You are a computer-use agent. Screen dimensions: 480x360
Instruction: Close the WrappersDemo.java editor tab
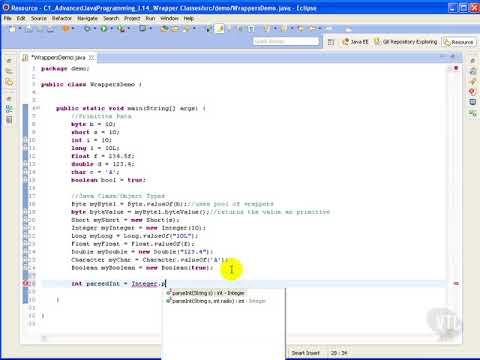click(91, 58)
